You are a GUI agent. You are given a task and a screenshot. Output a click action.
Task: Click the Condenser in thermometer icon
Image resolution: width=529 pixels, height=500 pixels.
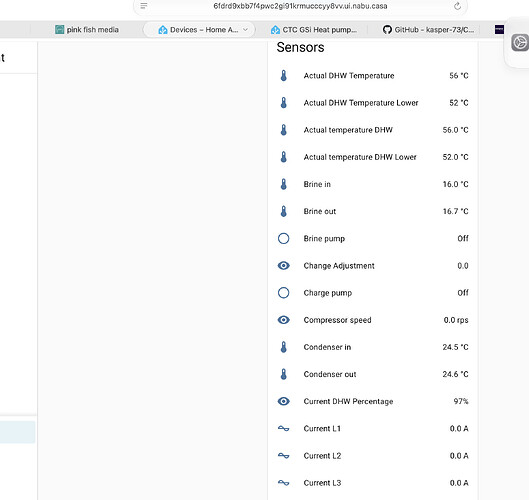(283, 347)
